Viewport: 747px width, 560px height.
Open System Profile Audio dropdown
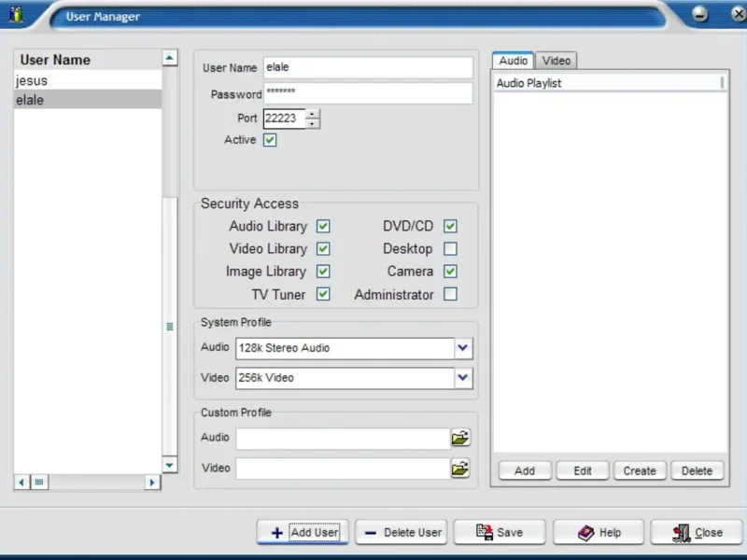pos(462,348)
